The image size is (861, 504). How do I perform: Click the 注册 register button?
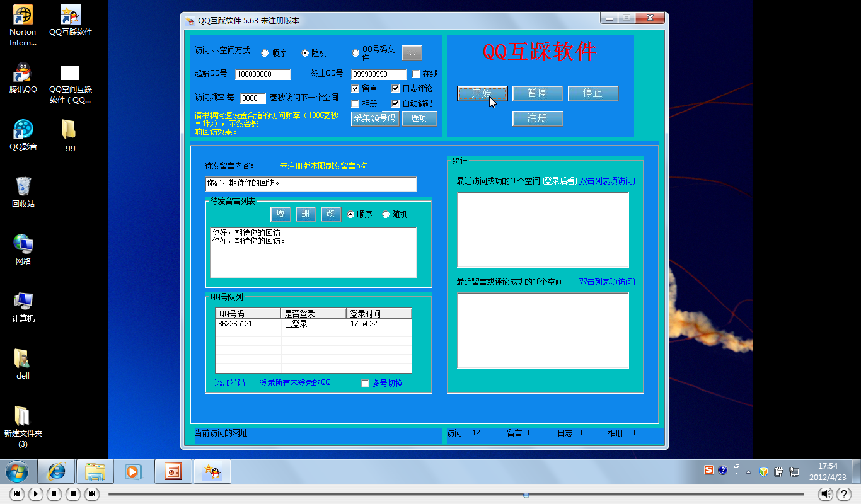point(537,118)
